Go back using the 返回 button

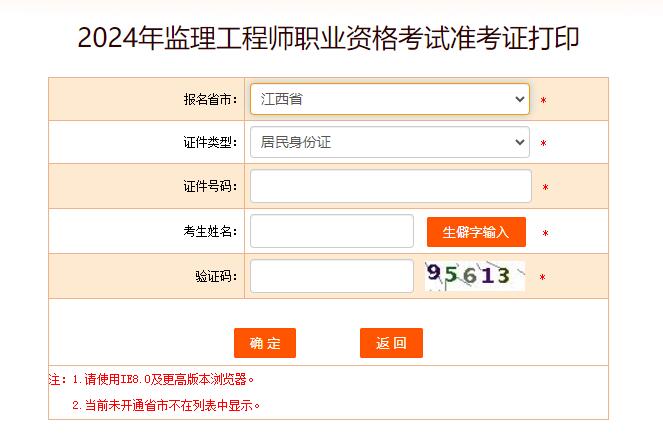click(x=391, y=343)
